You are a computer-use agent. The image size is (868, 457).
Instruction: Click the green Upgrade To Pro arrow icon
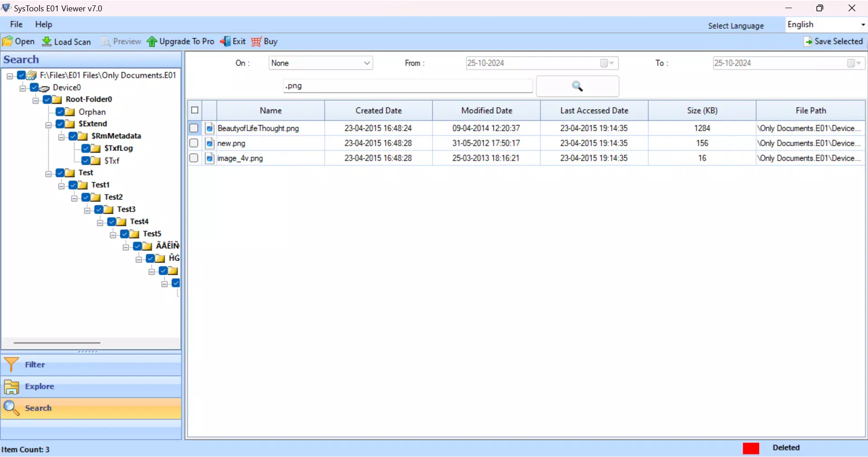pos(152,42)
